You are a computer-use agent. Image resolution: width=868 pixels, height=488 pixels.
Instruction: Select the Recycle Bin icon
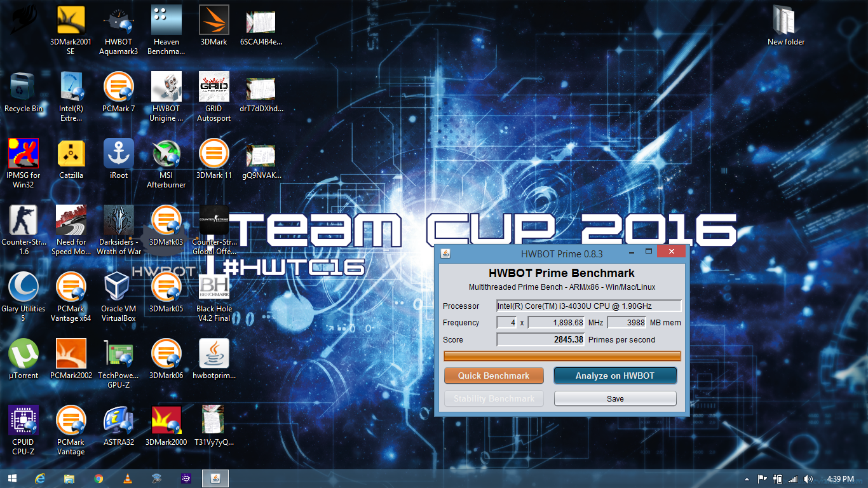(24, 92)
